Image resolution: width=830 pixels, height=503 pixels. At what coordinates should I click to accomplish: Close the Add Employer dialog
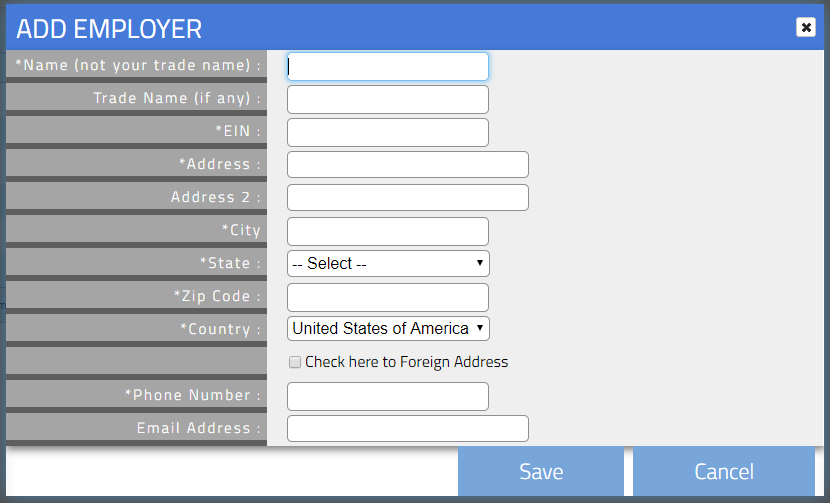(x=805, y=27)
